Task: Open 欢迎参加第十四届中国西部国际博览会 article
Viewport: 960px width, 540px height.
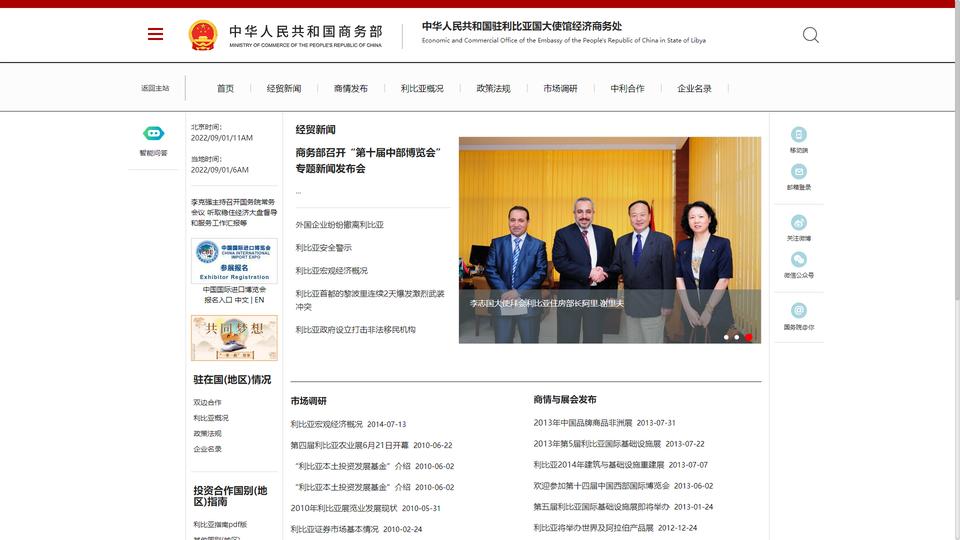Action: 623,486
